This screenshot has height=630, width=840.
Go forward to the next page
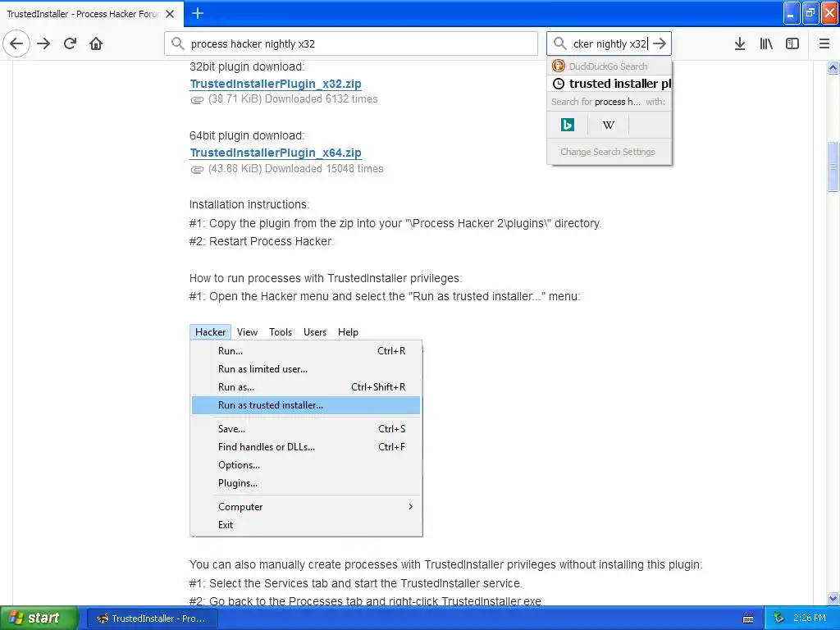(44, 44)
